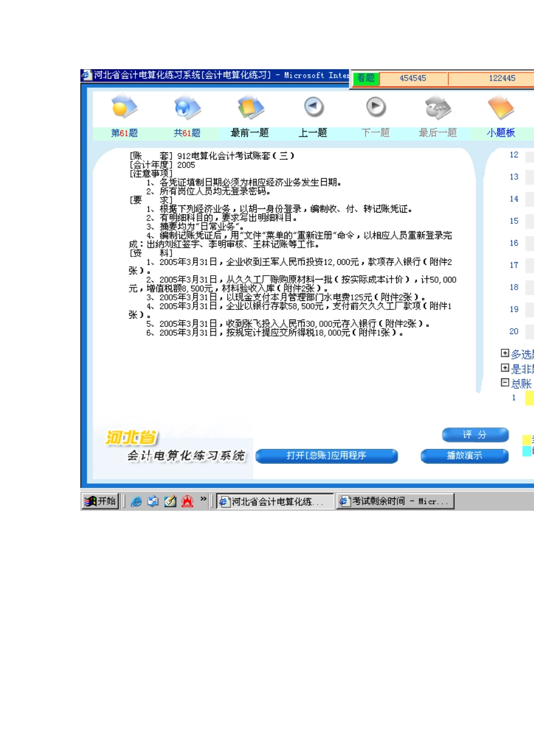Select question number 18 in the side panel
The image size is (534, 756).
click(514, 287)
